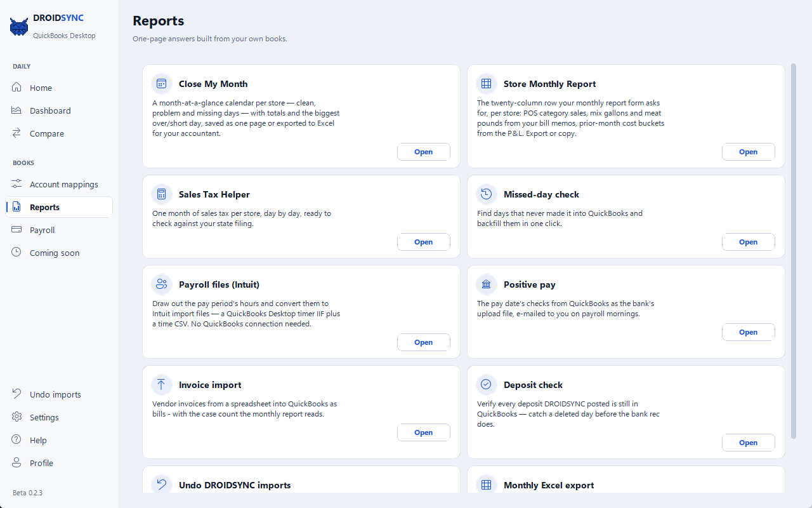Click Coming soon label in sidebar
The height and width of the screenshot is (508, 812).
pos(55,253)
